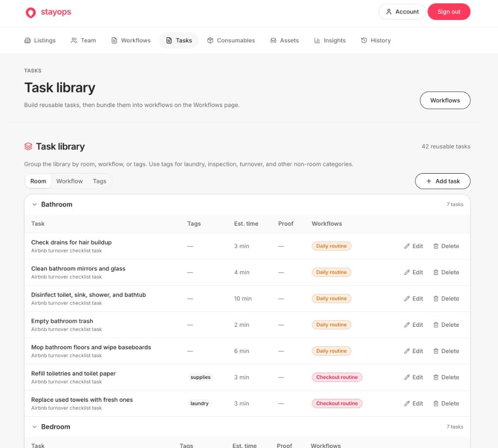Group the library by Tags

(x=99, y=181)
